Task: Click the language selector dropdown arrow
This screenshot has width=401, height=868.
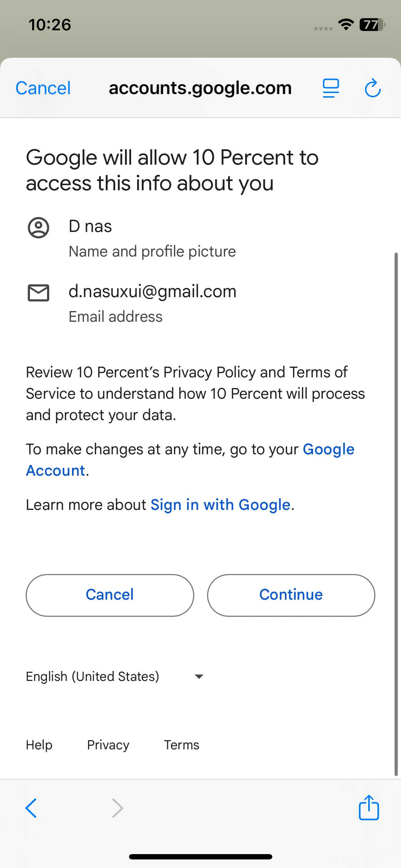Action: (199, 676)
